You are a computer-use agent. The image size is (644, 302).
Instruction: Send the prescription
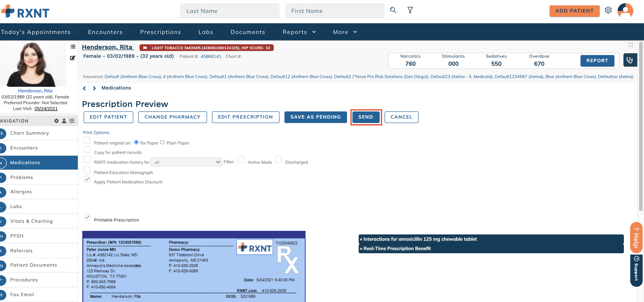coord(366,117)
